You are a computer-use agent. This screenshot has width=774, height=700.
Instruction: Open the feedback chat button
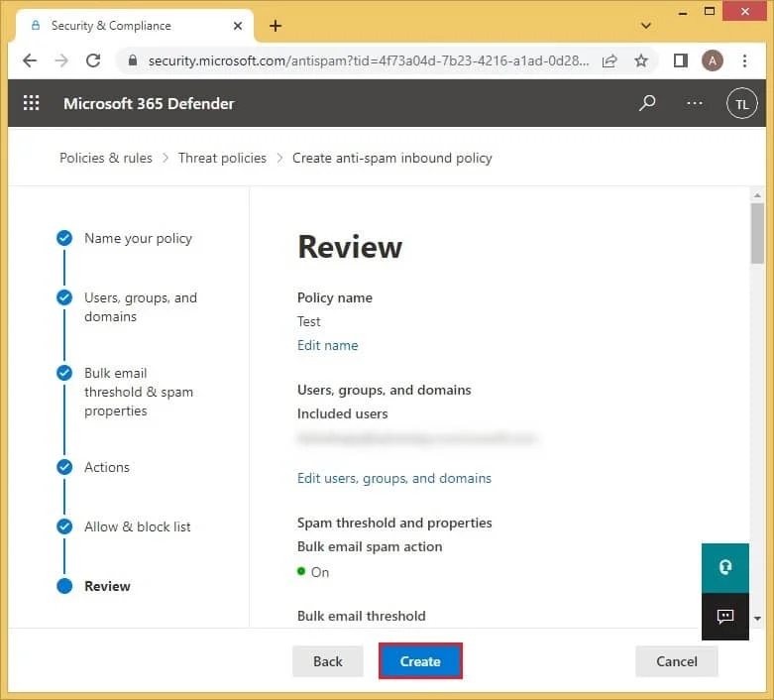click(725, 616)
